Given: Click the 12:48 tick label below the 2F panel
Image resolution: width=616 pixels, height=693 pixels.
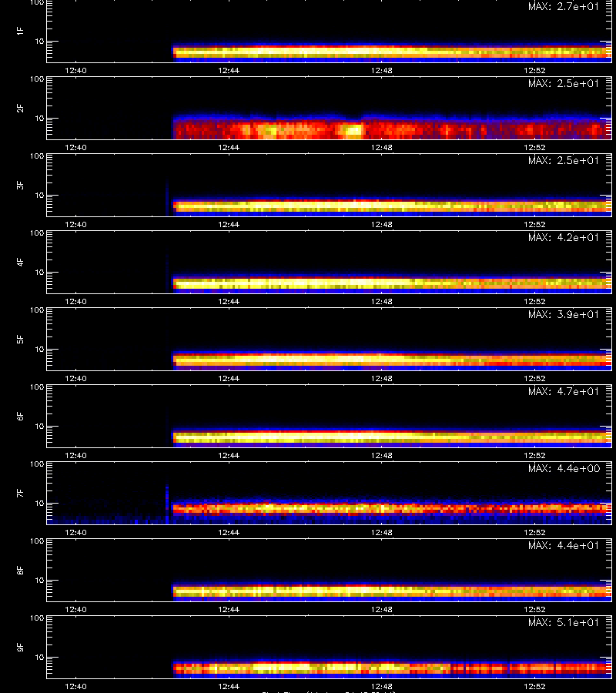Looking at the screenshot, I should click(381, 147).
